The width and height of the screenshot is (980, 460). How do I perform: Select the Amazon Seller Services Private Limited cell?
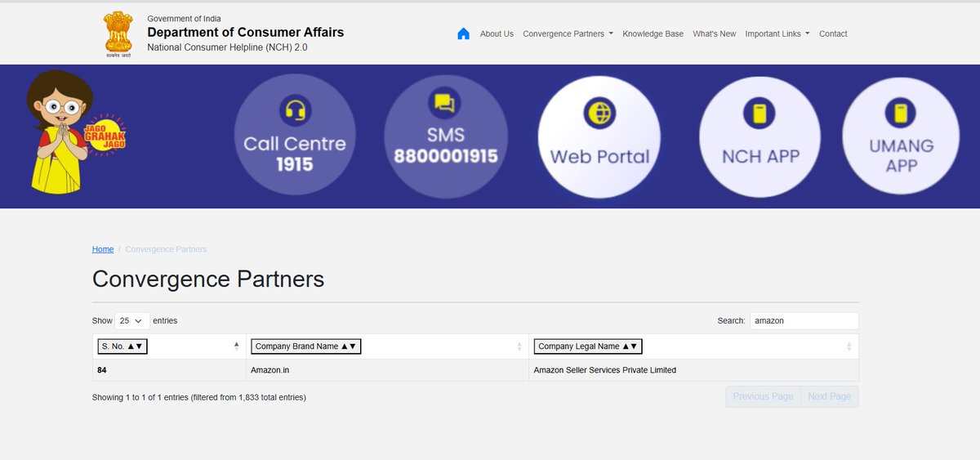tap(693, 370)
